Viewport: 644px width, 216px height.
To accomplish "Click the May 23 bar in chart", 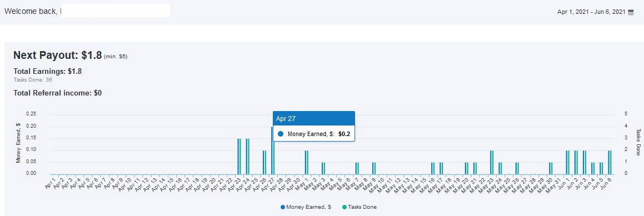I will click(x=492, y=162).
